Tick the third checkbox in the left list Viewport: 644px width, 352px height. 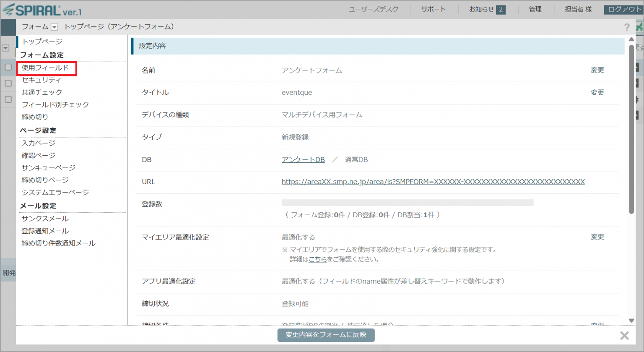(8, 99)
